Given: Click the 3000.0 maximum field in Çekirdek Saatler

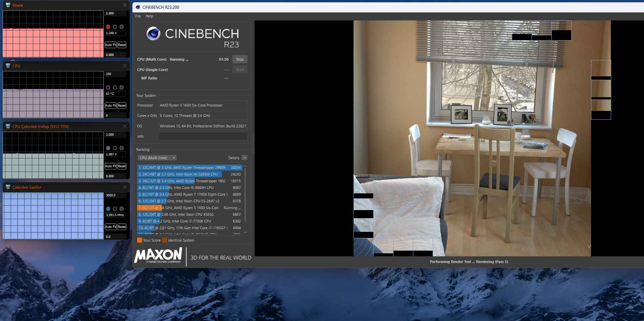Looking at the screenshot, I should pyautogui.click(x=115, y=195).
